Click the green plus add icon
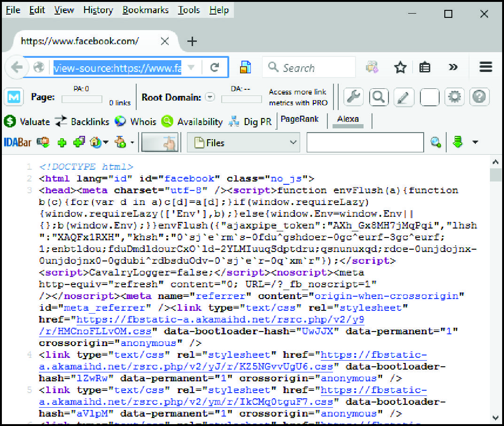 tap(62, 142)
